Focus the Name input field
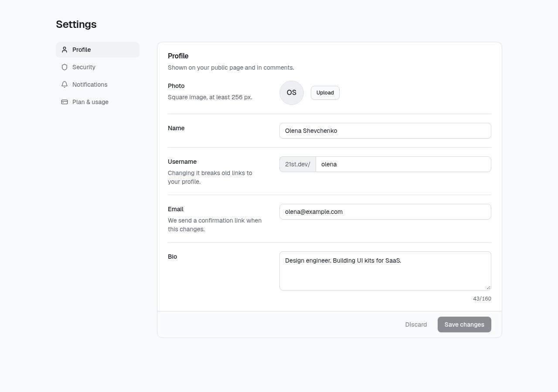The height and width of the screenshot is (392, 558). coord(385,131)
